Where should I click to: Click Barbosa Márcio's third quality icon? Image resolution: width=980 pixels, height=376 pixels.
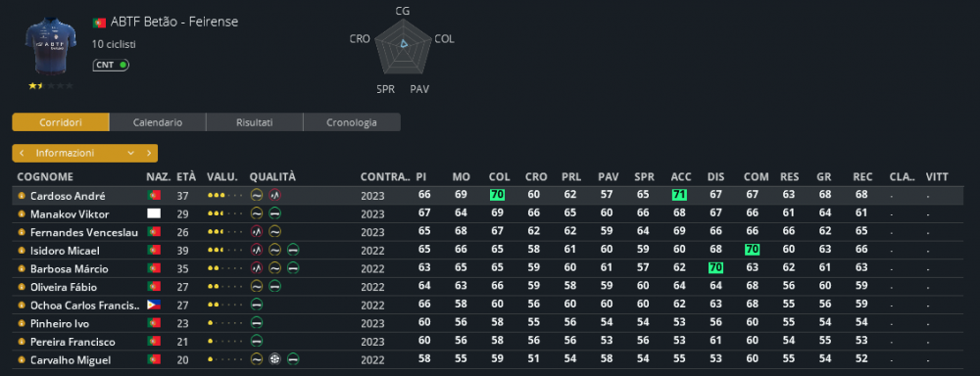tap(293, 268)
